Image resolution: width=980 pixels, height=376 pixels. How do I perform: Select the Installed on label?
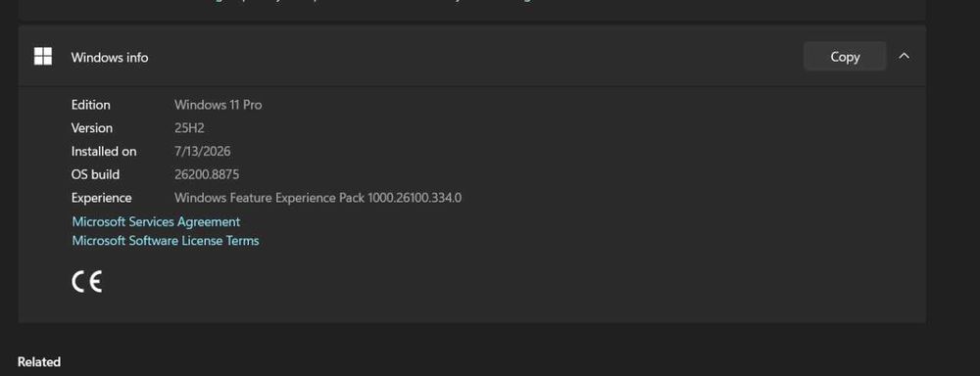point(104,151)
